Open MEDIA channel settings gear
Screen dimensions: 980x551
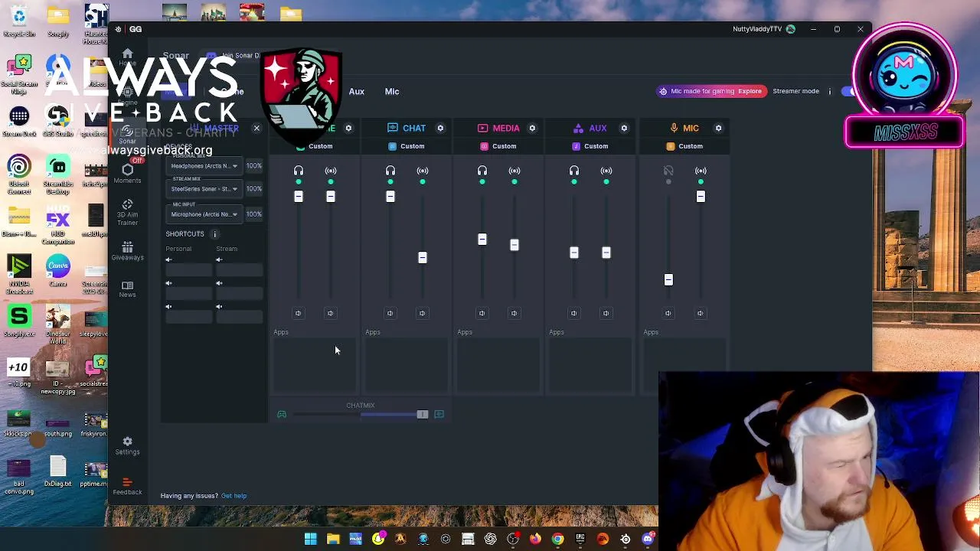pyautogui.click(x=532, y=128)
